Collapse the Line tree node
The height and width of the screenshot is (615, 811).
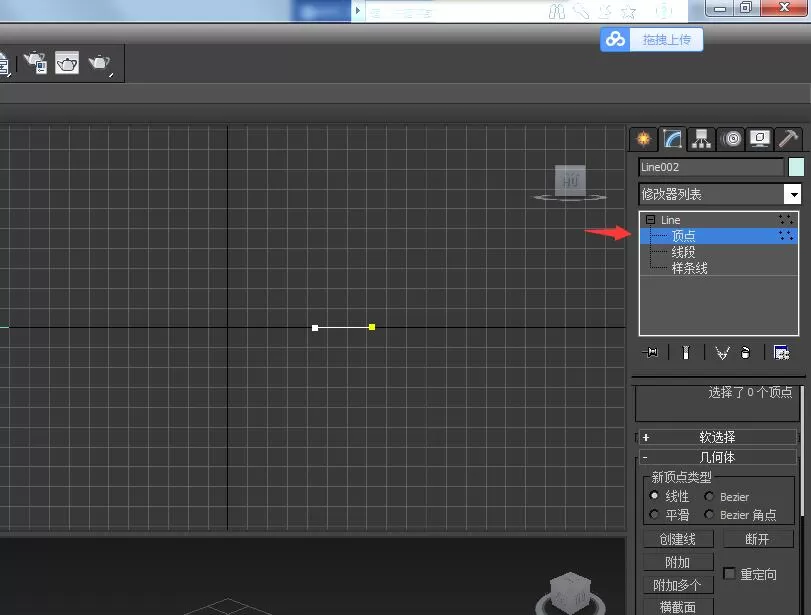tap(650, 220)
